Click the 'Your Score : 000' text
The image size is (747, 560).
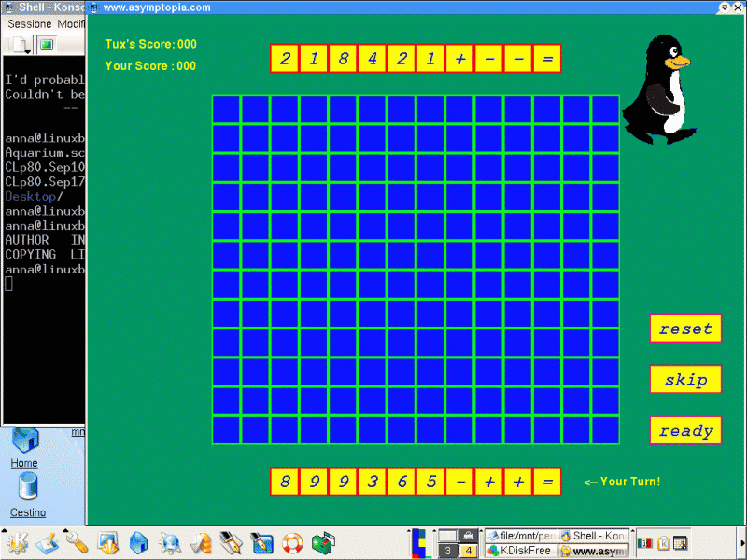(x=150, y=65)
